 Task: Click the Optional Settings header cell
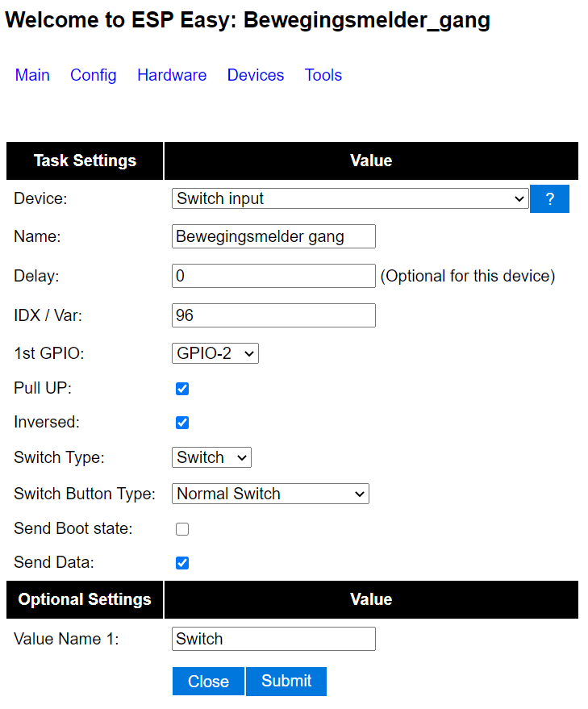point(85,599)
